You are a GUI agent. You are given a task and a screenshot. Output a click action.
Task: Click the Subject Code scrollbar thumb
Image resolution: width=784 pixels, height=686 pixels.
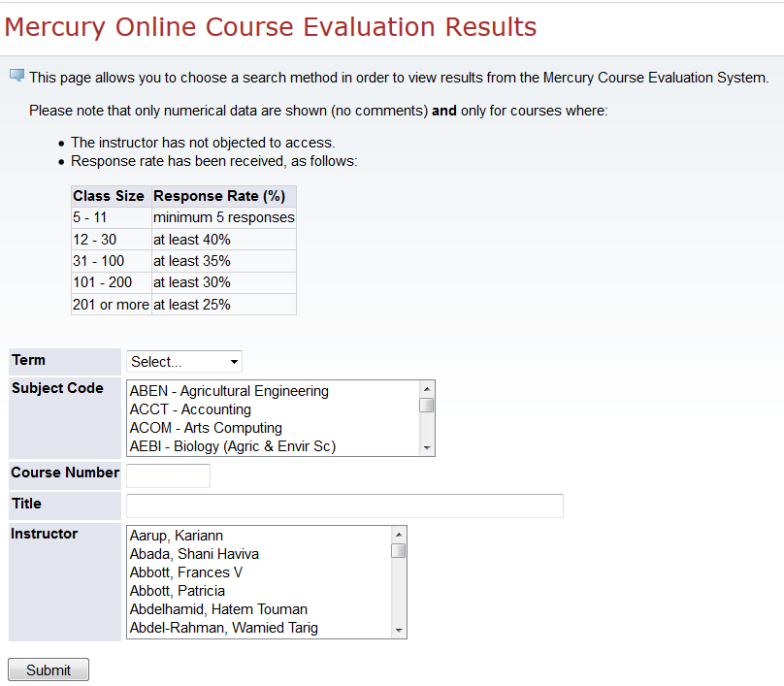click(427, 405)
